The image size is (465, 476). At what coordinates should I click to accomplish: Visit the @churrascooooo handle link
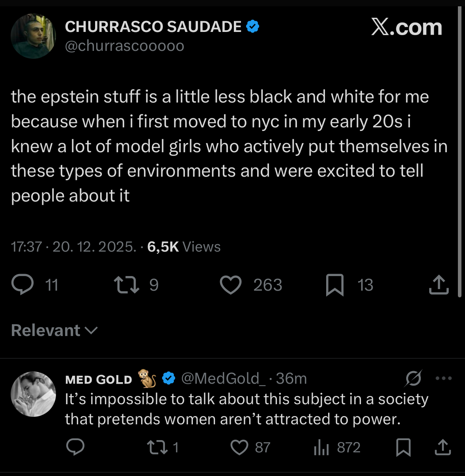coord(125,46)
